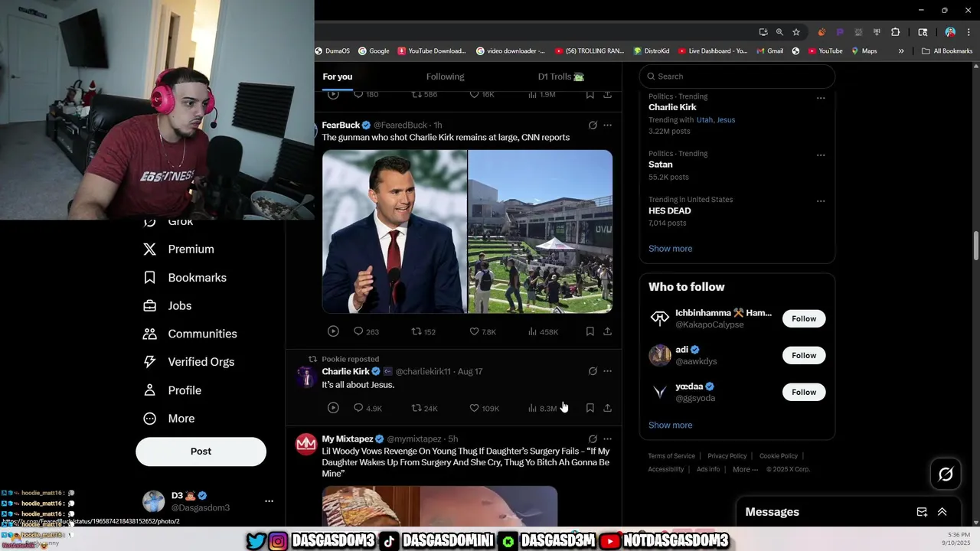Click the Post button
Viewport: 980px width, 551px height.
pyautogui.click(x=201, y=452)
